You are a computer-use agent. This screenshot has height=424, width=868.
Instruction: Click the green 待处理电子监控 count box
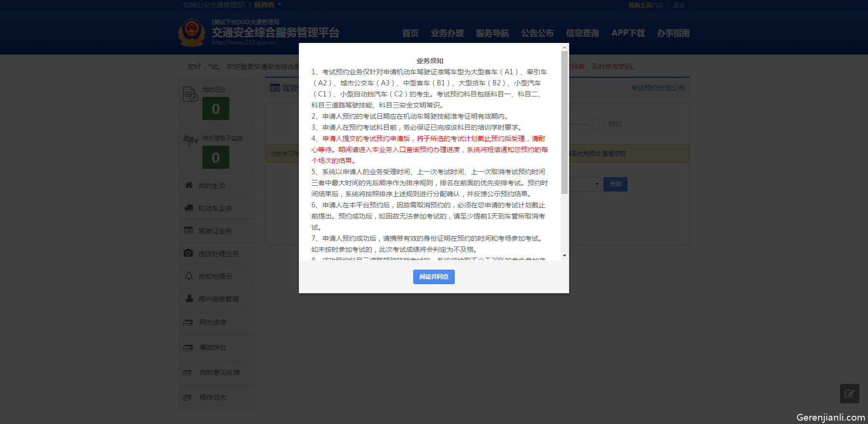tap(216, 158)
